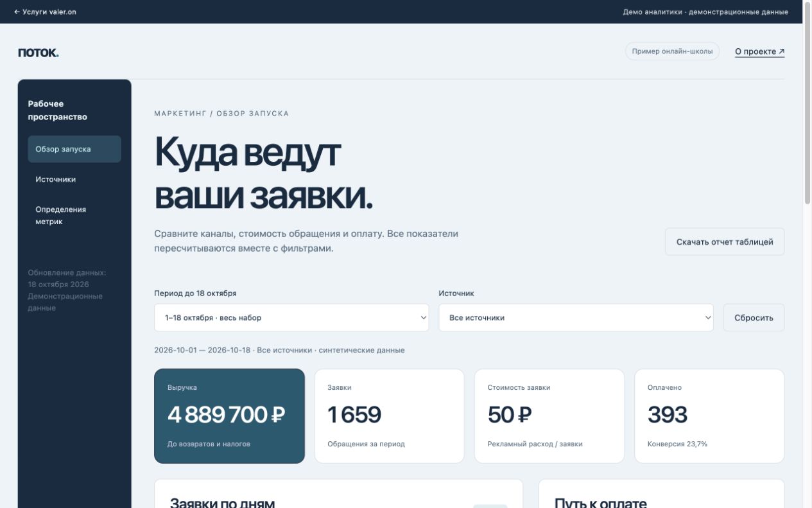Image resolution: width=812 pixels, height=508 pixels.
Task: Select 'Обзор запуска' in sidebar
Action: tap(74, 149)
